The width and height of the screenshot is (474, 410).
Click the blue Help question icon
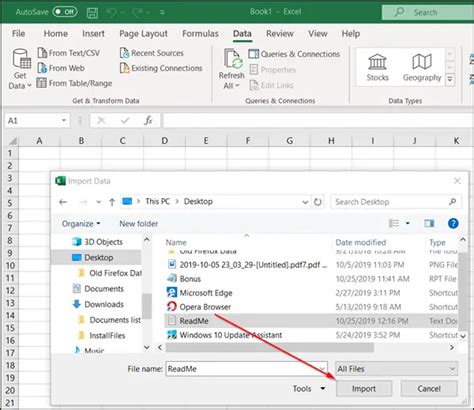pyautogui.click(x=453, y=223)
